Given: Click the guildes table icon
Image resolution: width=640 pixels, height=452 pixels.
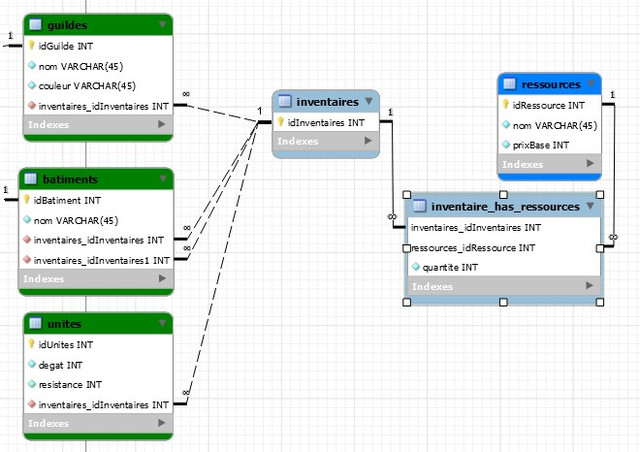Looking at the screenshot, I should coord(36,24).
